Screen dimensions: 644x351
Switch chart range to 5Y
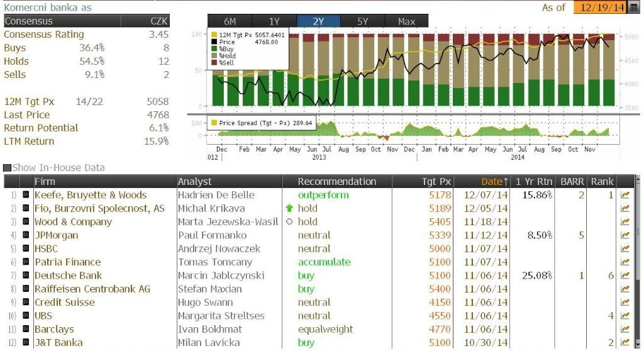(363, 21)
